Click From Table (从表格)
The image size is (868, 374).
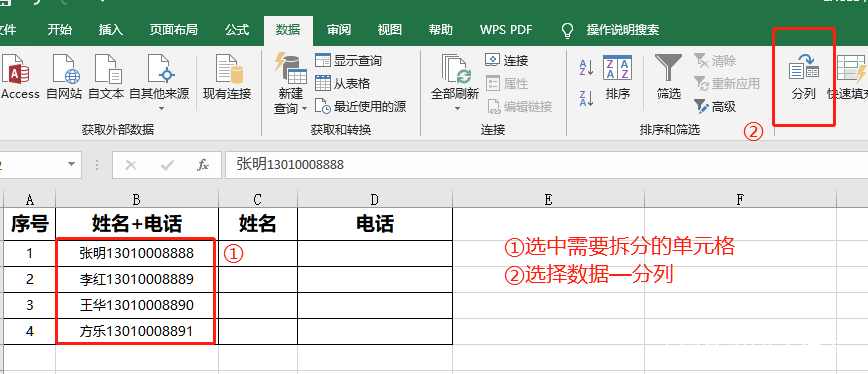click(343, 84)
